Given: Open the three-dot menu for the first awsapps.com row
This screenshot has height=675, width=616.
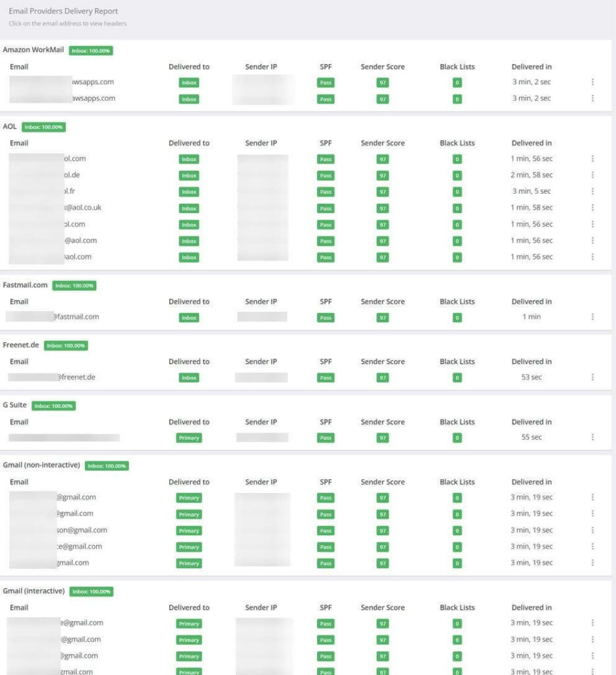Looking at the screenshot, I should tap(592, 82).
